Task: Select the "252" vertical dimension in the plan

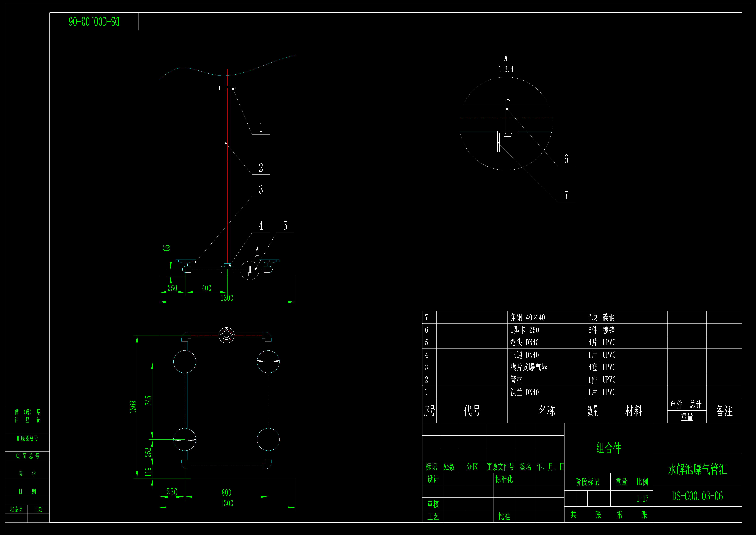Action: (x=148, y=453)
